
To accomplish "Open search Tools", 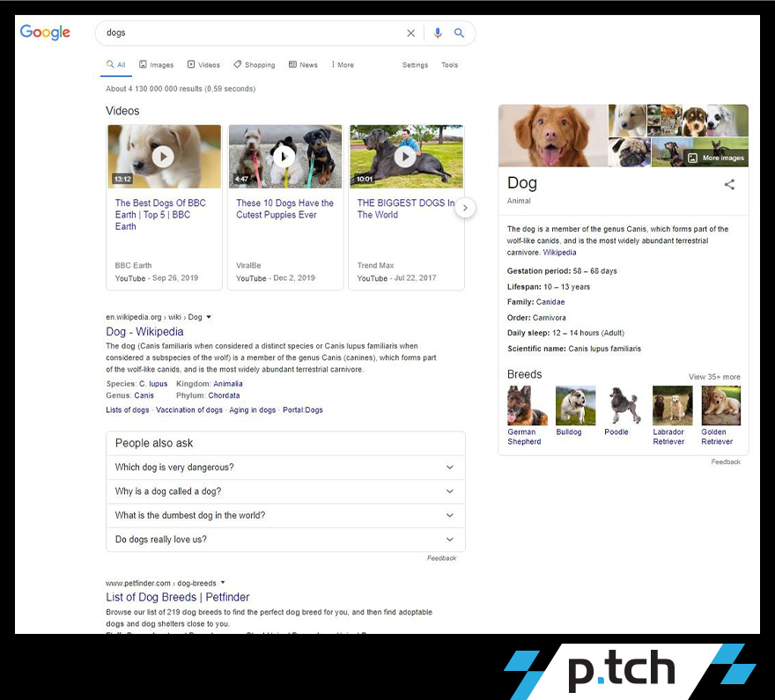I will click(450, 64).
